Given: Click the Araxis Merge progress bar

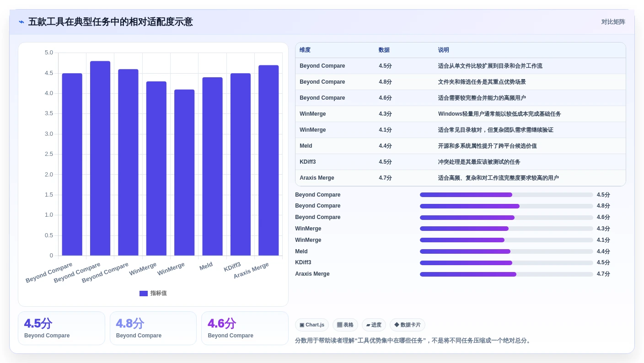Looking at the screenshot, I should click(506, 274).
